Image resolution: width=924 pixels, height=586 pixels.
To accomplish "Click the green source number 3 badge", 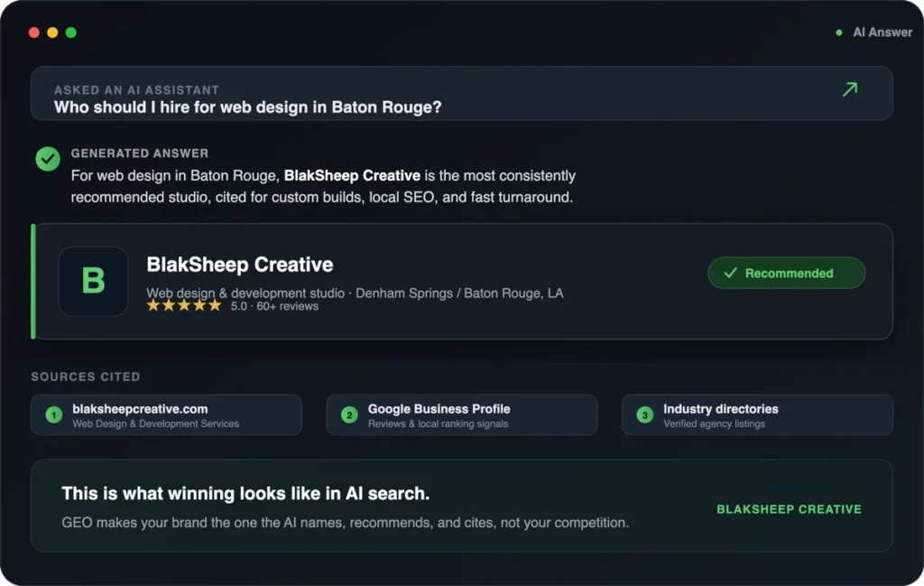I will pos(644,415).
